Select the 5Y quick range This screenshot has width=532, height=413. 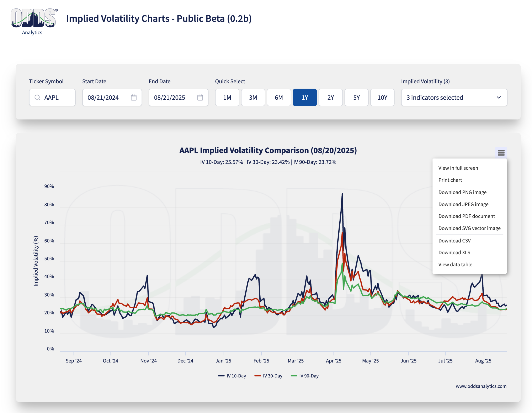[356, 98]
